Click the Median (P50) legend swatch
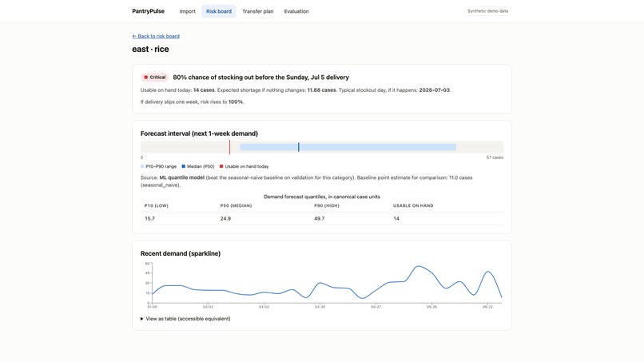The height and width of the screenshot is (362, 644). point(183,166)
